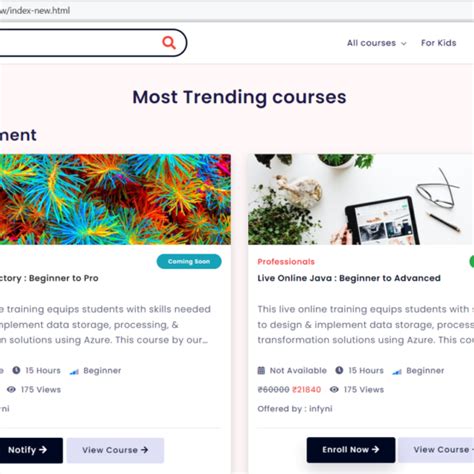474x474 pixels.
Task: Click the Coming Soon badge
Action: click(189, 261)
